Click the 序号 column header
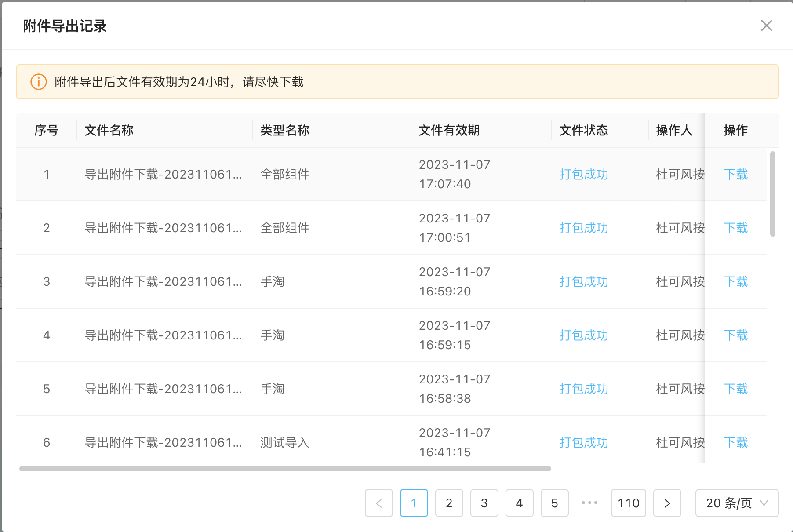The image size is (793, 532). pyautogui.click(x=47, y=130)
